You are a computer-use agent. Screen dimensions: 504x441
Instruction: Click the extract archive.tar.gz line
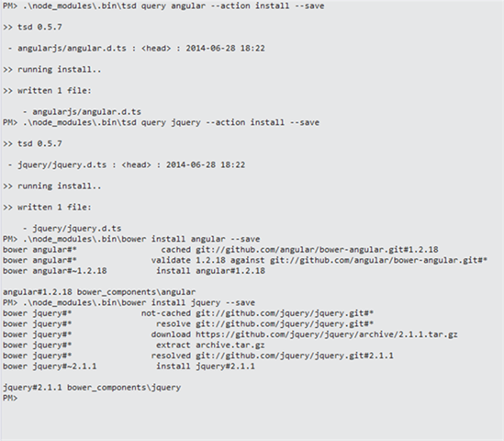[x=134, y=345]
